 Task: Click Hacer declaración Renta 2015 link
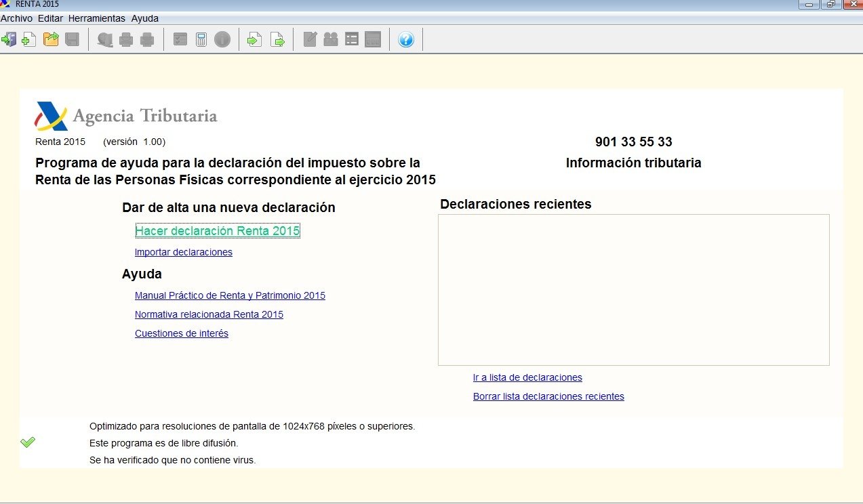click(218, 231)
